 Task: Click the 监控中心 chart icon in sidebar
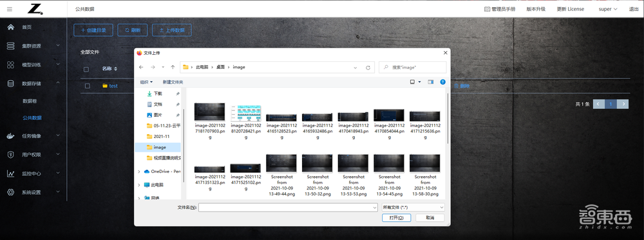coord(11,174)
